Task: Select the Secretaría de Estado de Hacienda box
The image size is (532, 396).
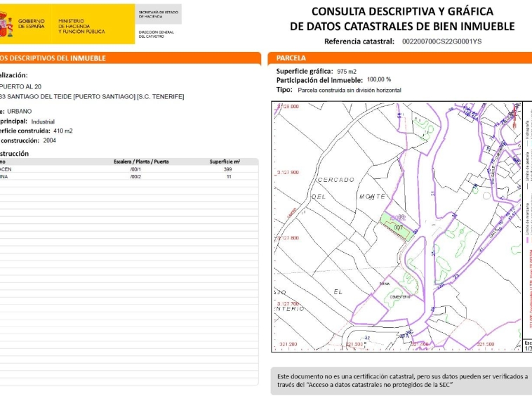Action: coord(158,15)
